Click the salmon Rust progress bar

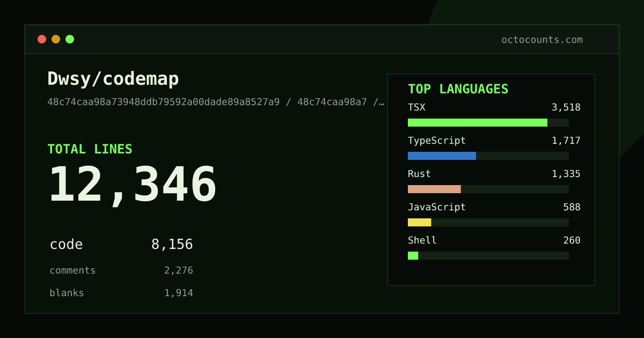click(x=434, y=189)
